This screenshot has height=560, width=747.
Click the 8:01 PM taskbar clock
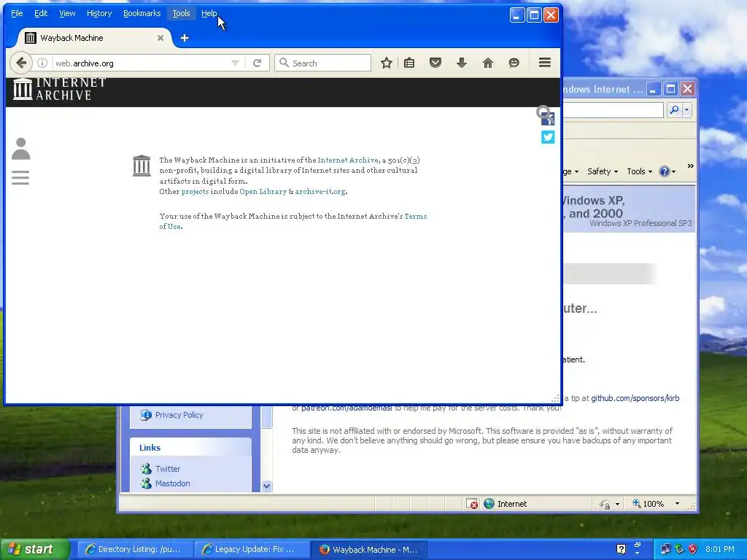click(x=720, y=549)
